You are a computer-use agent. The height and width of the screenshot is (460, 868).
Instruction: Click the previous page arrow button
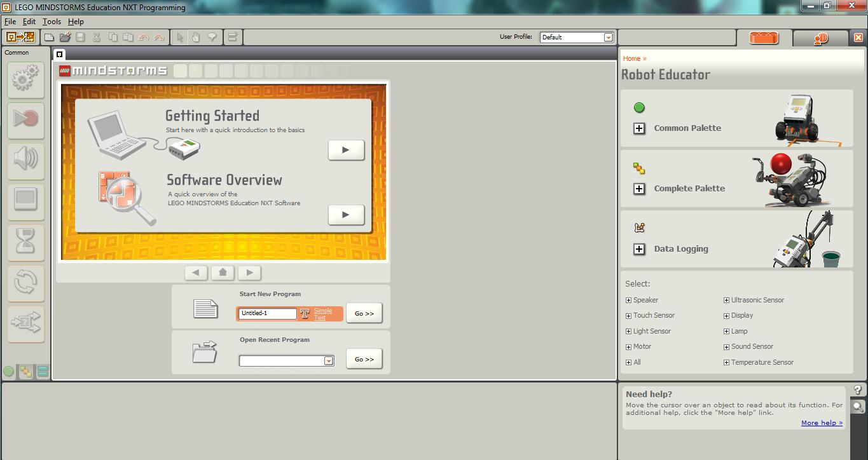196,273
